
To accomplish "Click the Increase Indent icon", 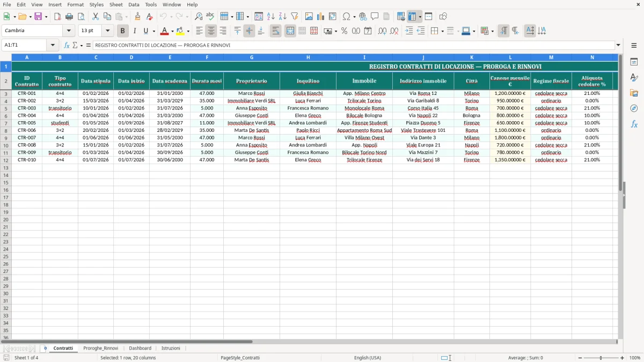I will point(409,31).
